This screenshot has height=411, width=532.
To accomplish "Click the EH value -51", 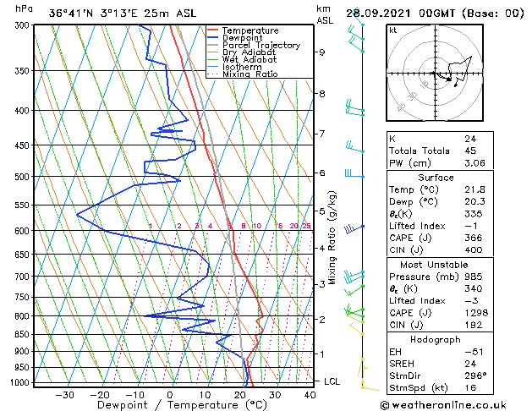I will [474, 352].
